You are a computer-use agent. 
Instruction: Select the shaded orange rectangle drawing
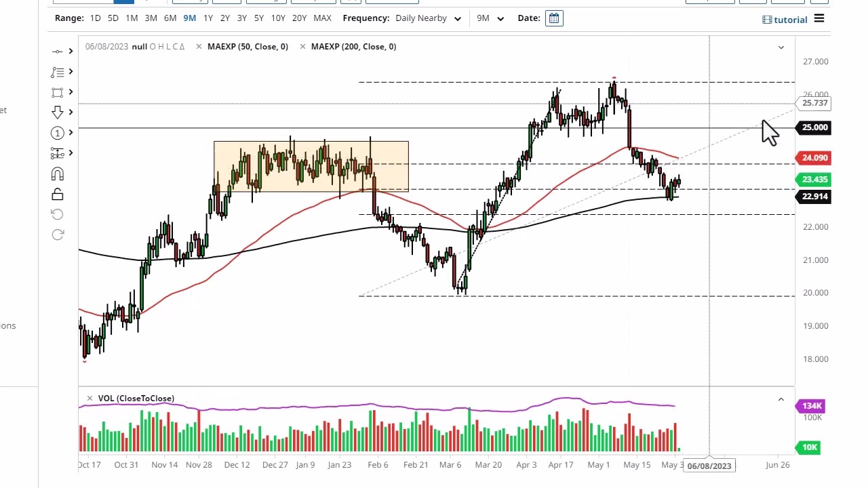[311, 167]
